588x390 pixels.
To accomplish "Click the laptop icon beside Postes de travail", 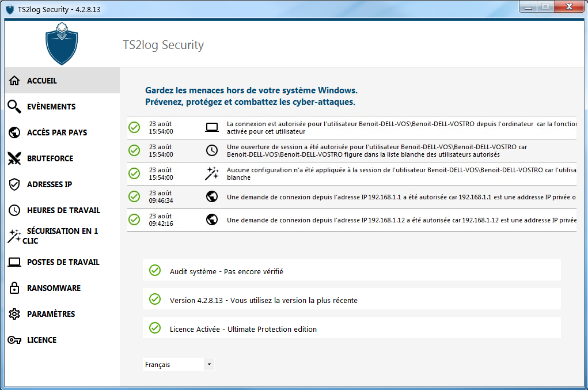I will click(x=14, y=262).
